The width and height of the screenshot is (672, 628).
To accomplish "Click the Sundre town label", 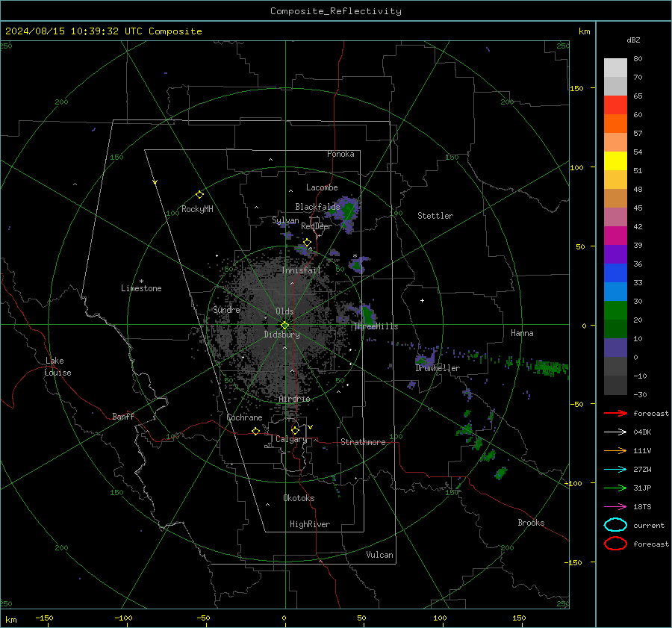I will 226,310.
